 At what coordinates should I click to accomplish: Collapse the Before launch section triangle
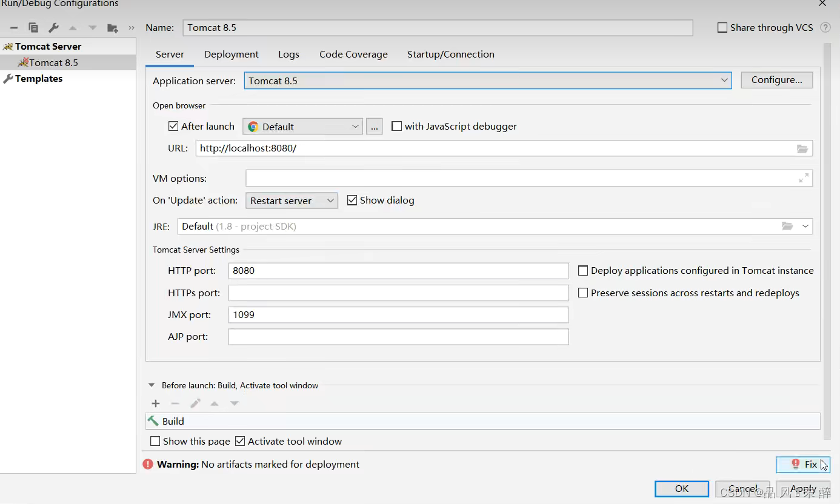click(151, 385)
